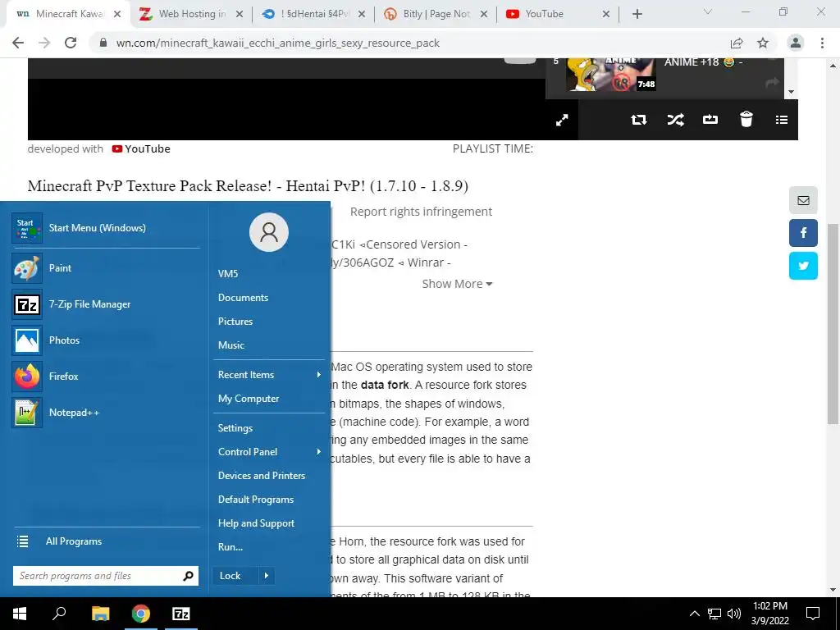Switch to the YouTube tab
Screen dimensions: 840x630
click(x=557, y=14)
